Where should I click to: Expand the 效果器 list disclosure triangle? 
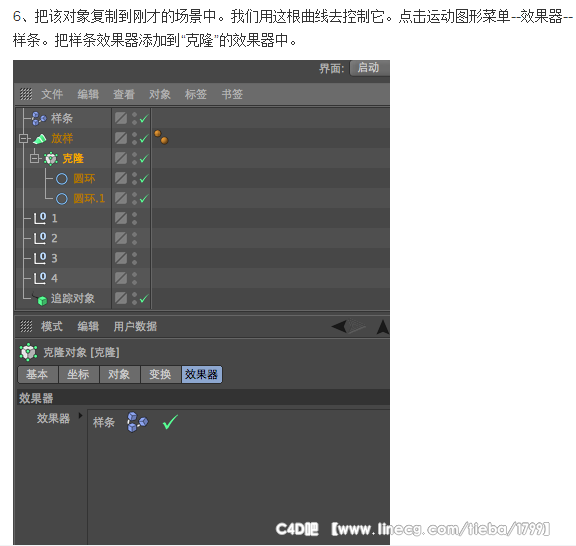coord(80,416)
